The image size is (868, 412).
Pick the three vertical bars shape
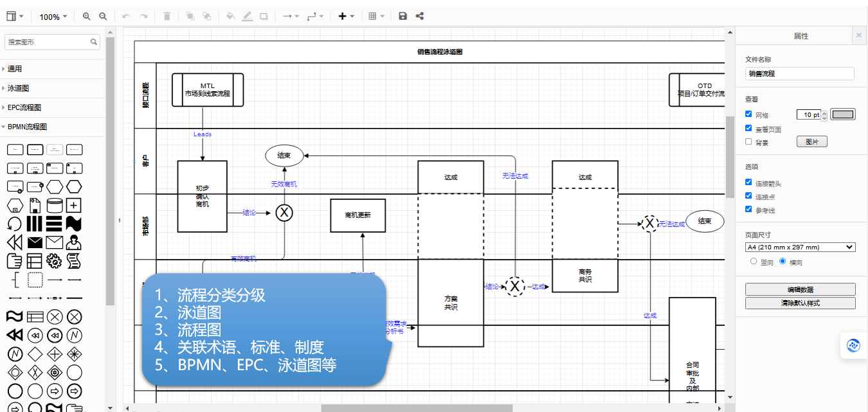35,224
